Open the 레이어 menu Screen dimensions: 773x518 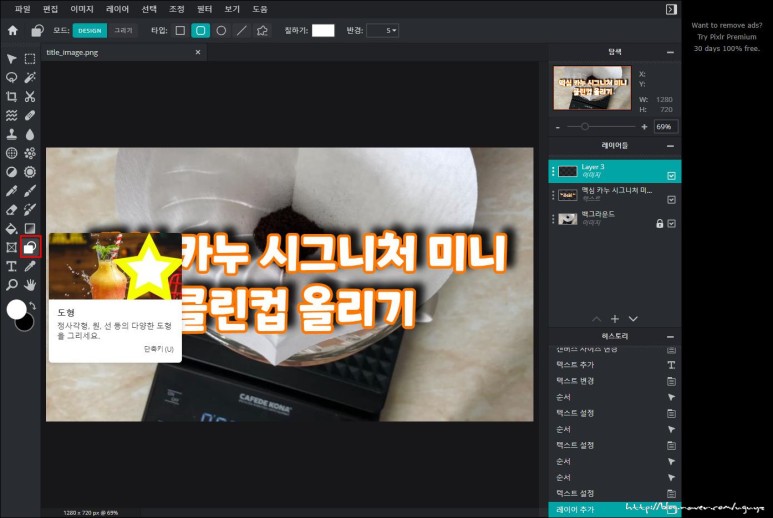pyautogui.click(x=117, y=9)
